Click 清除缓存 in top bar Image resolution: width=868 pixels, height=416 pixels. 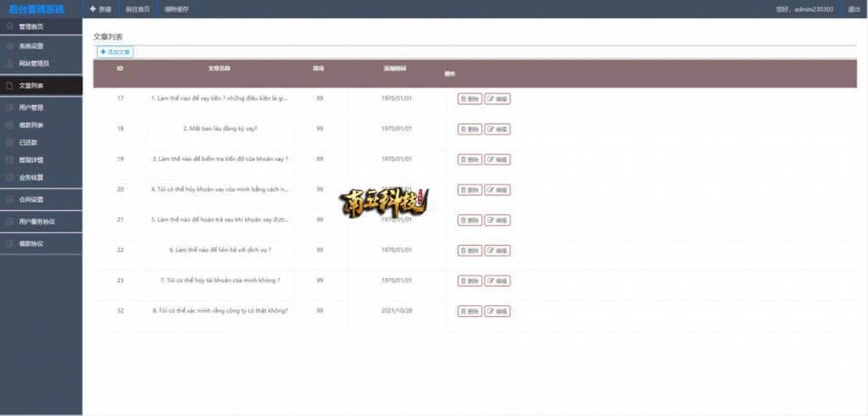pos(176,9)
